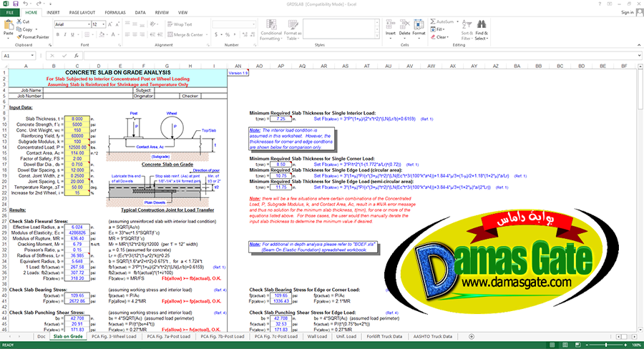This screenshot has width=644, height=349.
Task: Switch to the PAGE LAYOUT ribbon tab
Action: (x=82, y=13)
